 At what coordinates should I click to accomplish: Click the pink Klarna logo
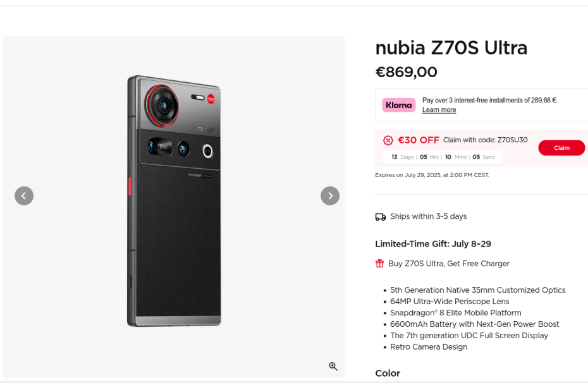tap(398, 105)
